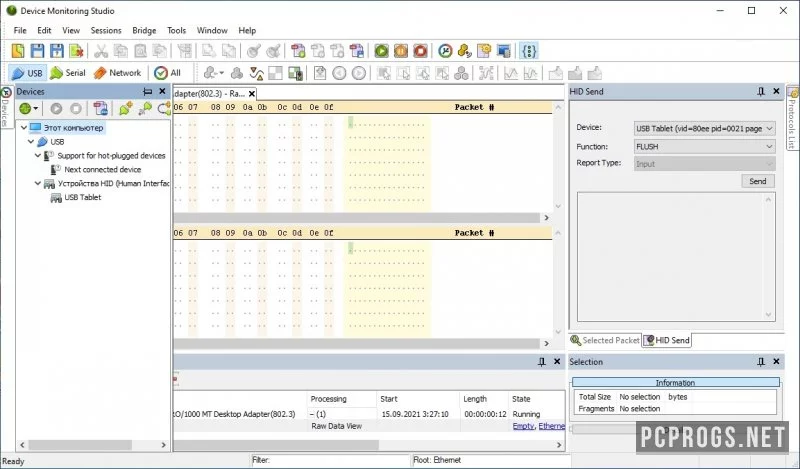Image resolution: width=800 pixels, height=469 pixels.
Task: Collapse Support for hot-plugged devices node
Action: click(38, 155)
